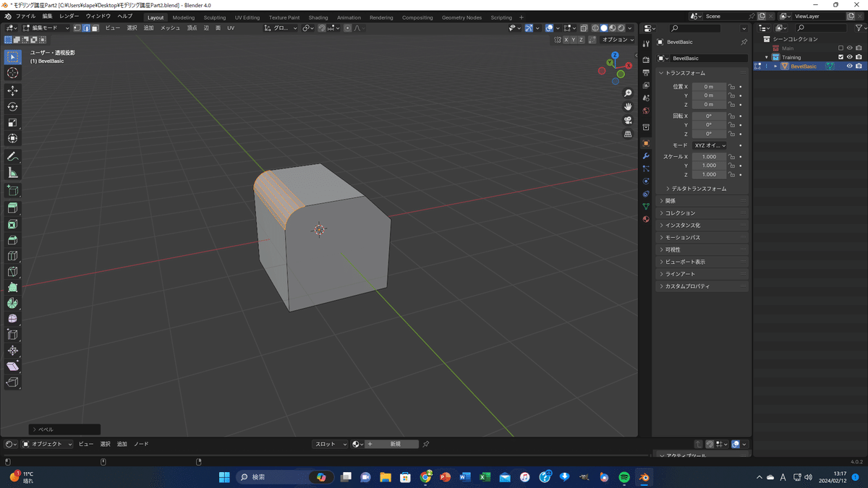This screenshot has width=868, height=488.
Task: Switch to face select mode
Action: tap(95, 28)
